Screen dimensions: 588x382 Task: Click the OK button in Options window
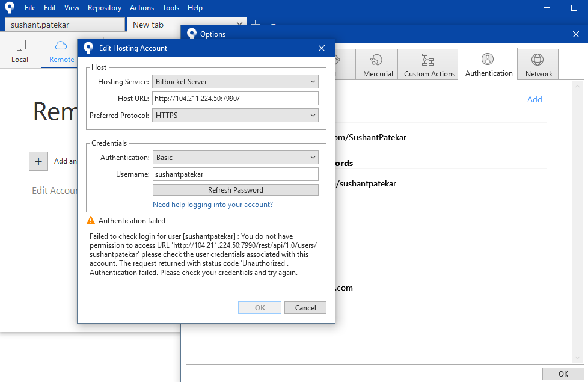(x=563, y=374)
